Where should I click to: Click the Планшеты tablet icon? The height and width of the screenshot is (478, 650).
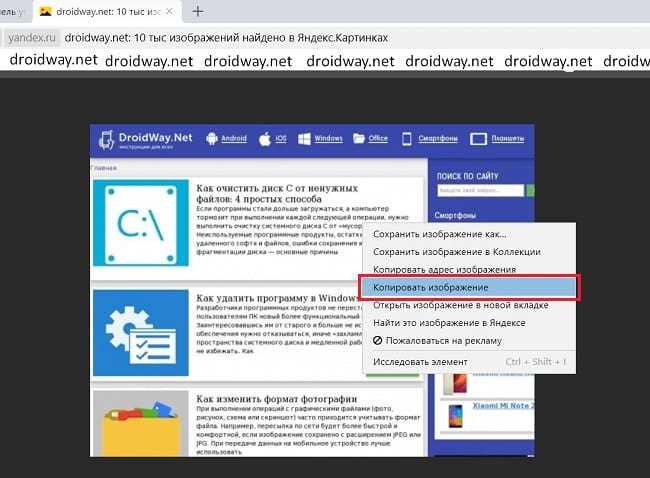tap(478, 139)
